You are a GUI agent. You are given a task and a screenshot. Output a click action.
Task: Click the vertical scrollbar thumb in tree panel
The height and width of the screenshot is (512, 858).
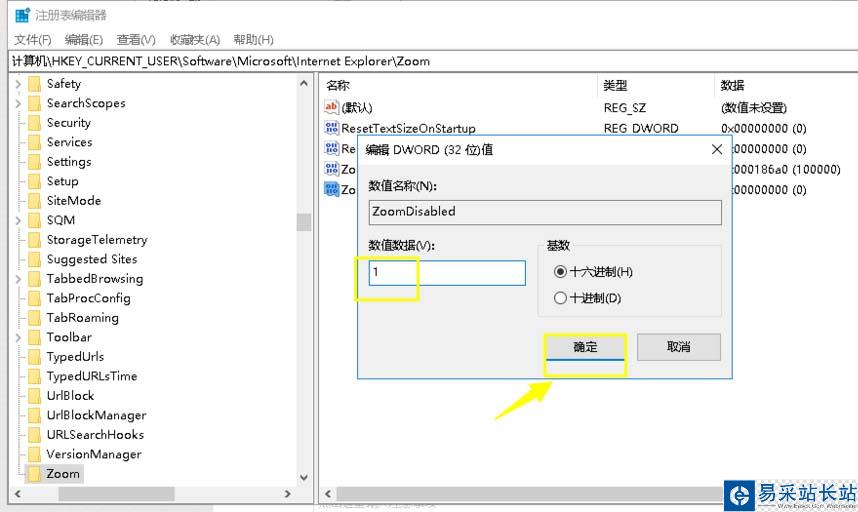tap(304, 222)
